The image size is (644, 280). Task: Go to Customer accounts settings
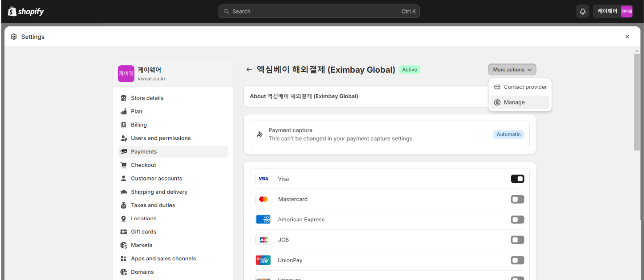click(173, 179)
